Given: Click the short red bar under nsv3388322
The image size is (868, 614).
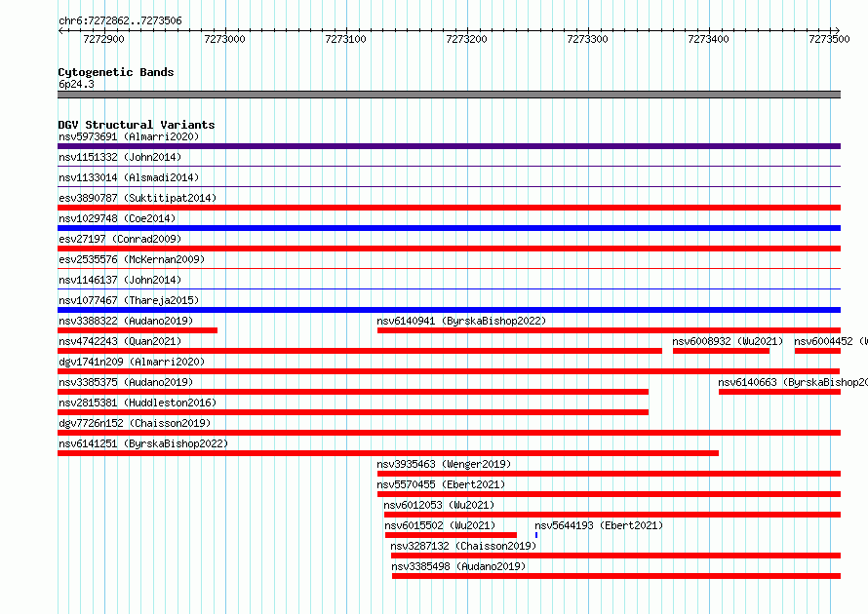Looking at the screenshot, I should pos(138,330).
